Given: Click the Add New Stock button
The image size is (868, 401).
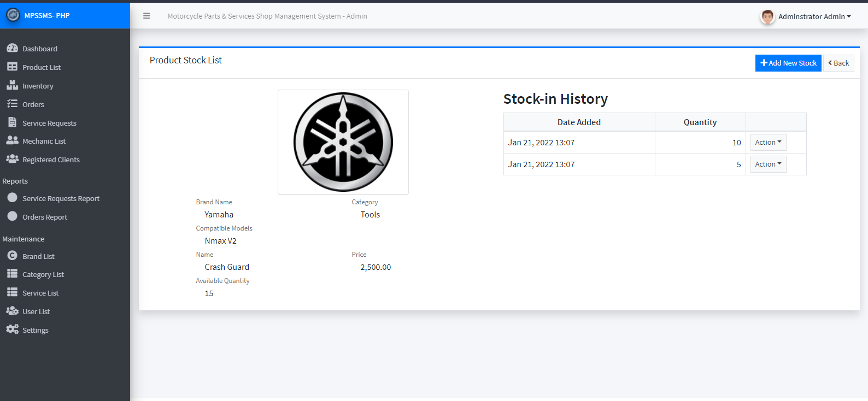Looking at the screenshot, I should click(x=788, y=63).
